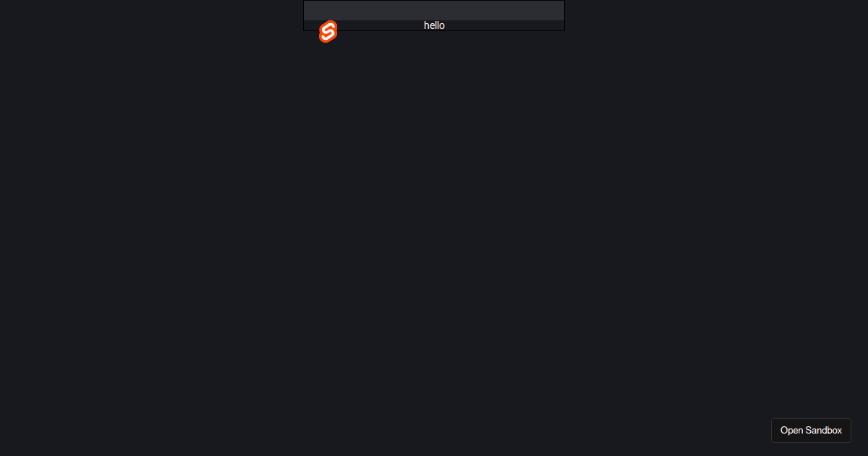Launch the sandbox via Open Sandbox
The width and height of the screenshot is (868, 456).
pos(811,430)
